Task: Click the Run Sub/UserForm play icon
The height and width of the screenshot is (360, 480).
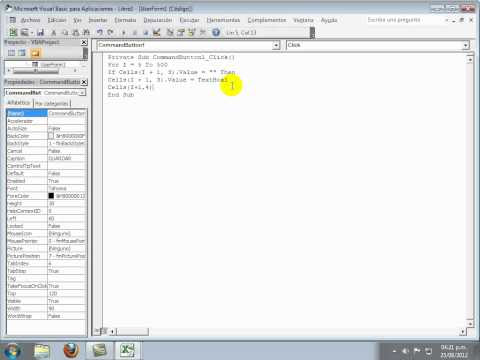Action: [124, 33]
